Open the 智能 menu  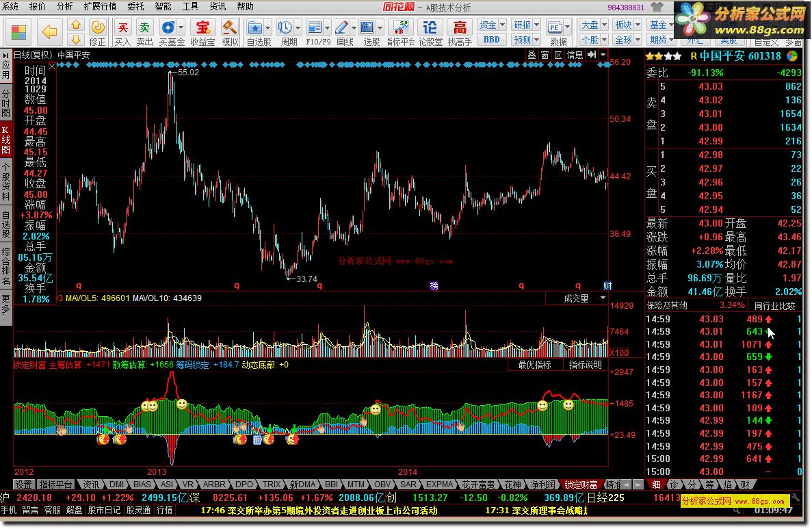click(x=163, y=6)
